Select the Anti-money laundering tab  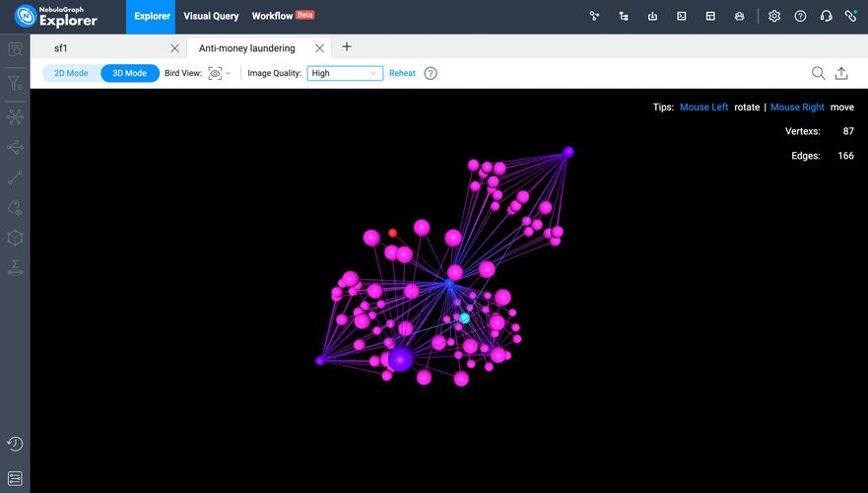click(247, 48)
